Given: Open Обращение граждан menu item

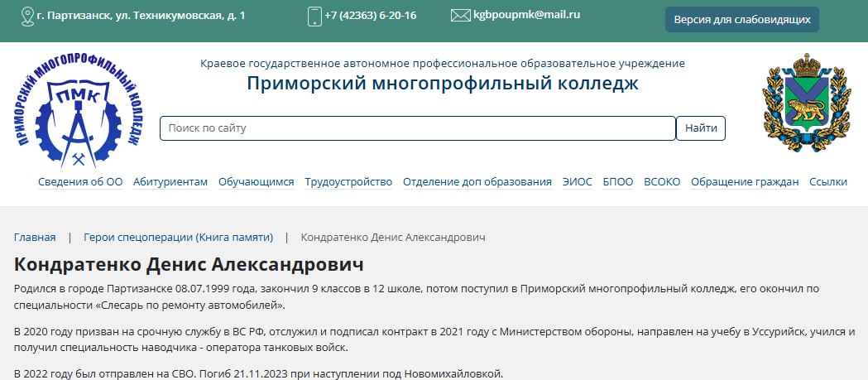Looking at the screenshot, I should coord(745,182).
